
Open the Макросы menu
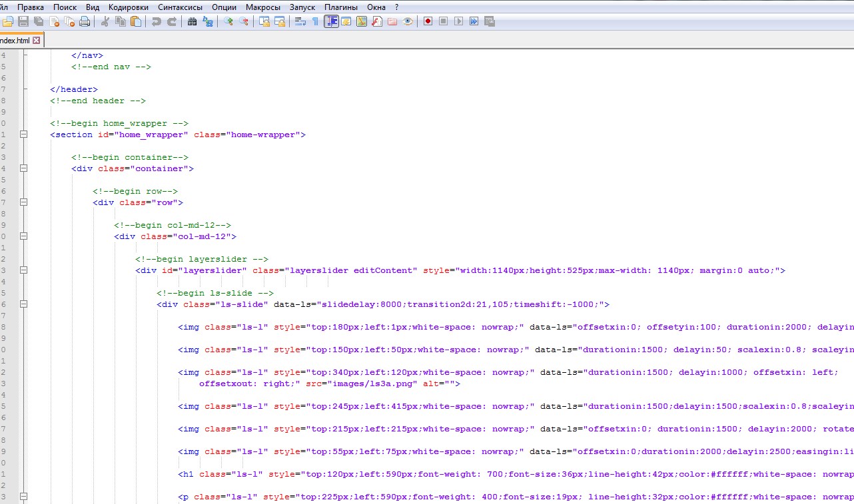click(262, 7)
